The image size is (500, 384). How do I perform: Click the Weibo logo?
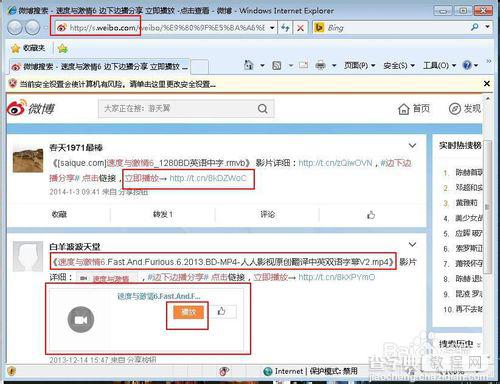pos(30,108)
